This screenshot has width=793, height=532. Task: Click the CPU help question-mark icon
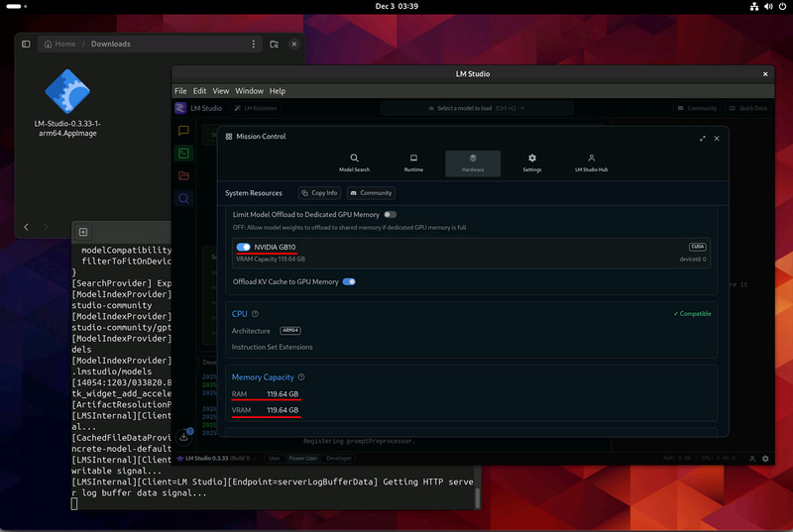pos(256,314)
